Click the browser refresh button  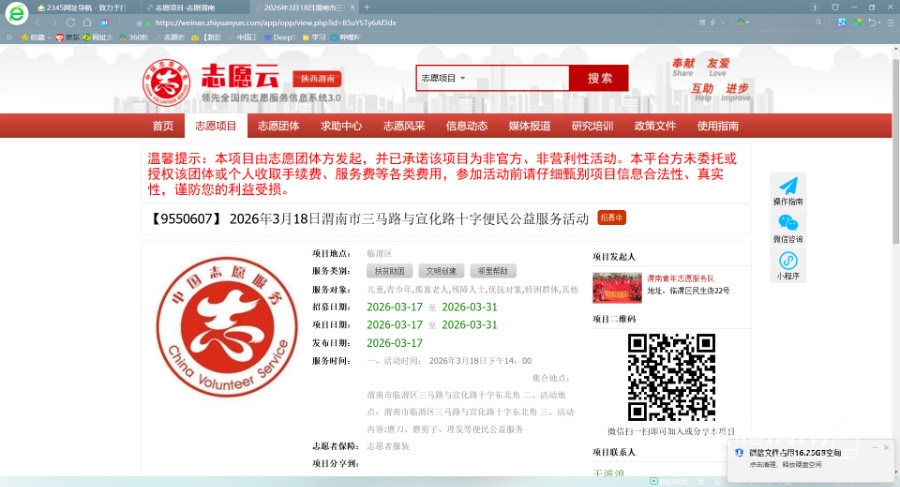click(70, 21)
